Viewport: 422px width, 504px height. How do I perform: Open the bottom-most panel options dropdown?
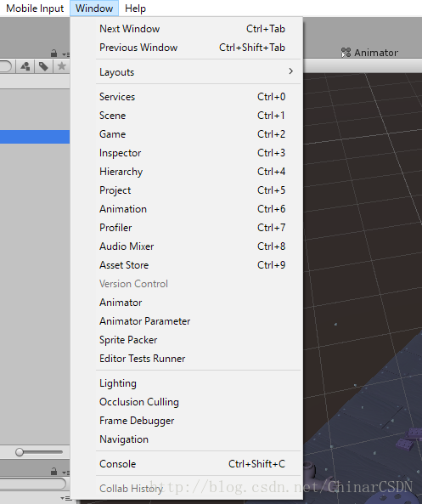(x=65, y=499)
